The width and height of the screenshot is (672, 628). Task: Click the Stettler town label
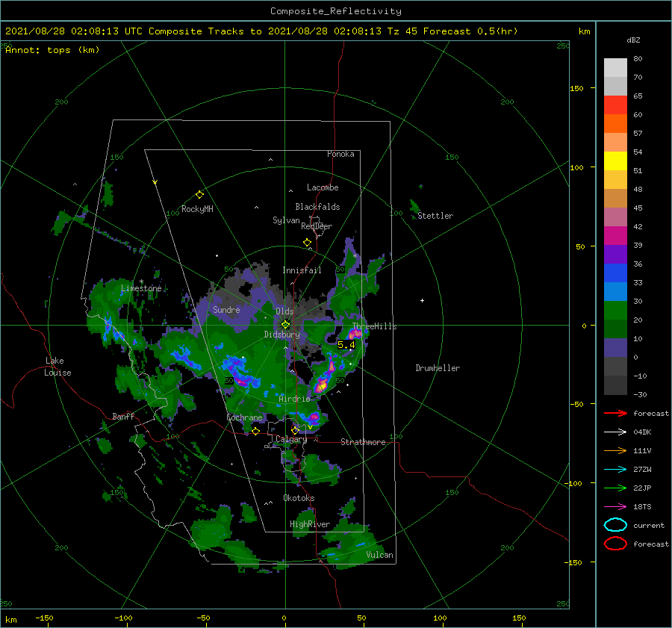coord(435,216)
